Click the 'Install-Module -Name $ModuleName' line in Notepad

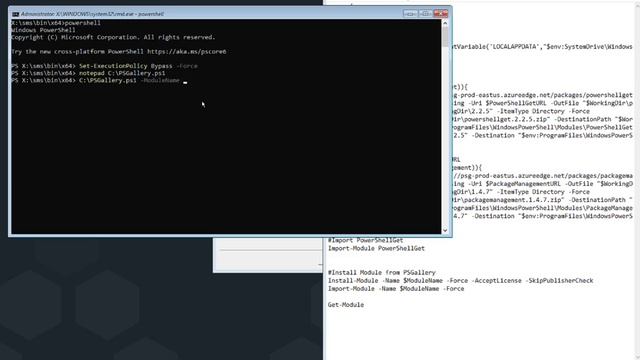point(460,280)
